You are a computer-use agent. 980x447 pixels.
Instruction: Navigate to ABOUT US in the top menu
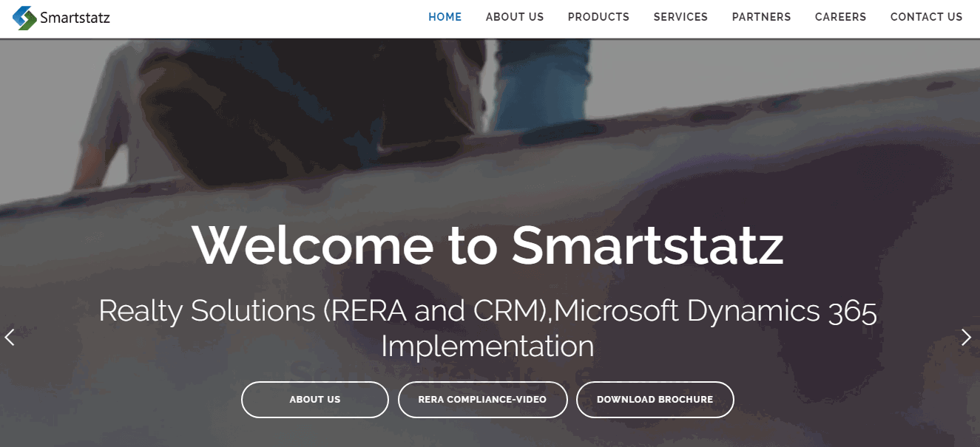tap(514, 17)
